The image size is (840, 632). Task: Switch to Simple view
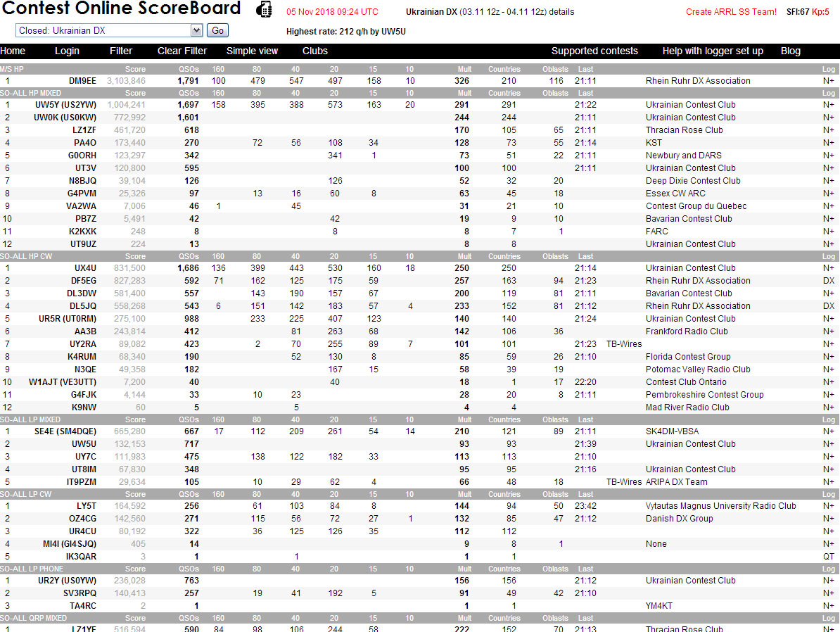coord(252,50)
